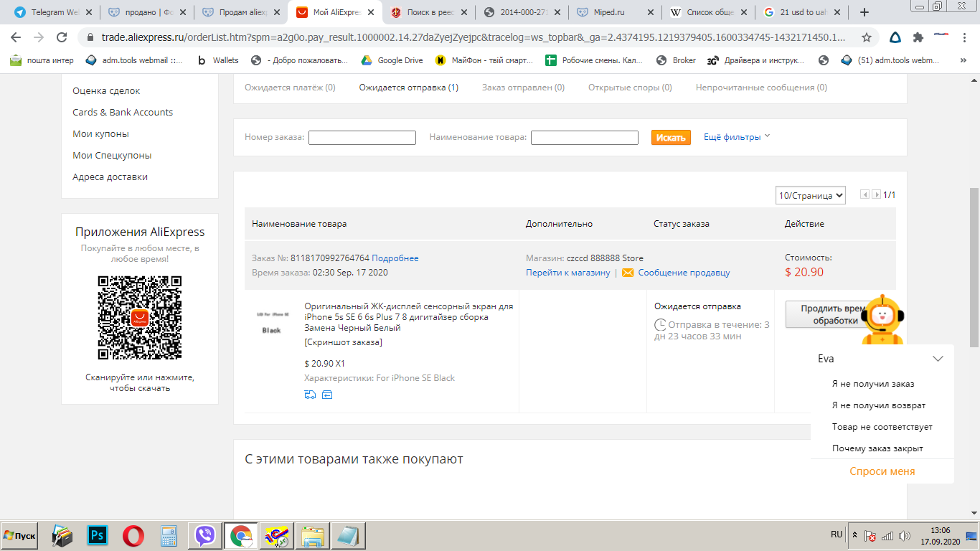Click the Искать search button

click(671, 137)
